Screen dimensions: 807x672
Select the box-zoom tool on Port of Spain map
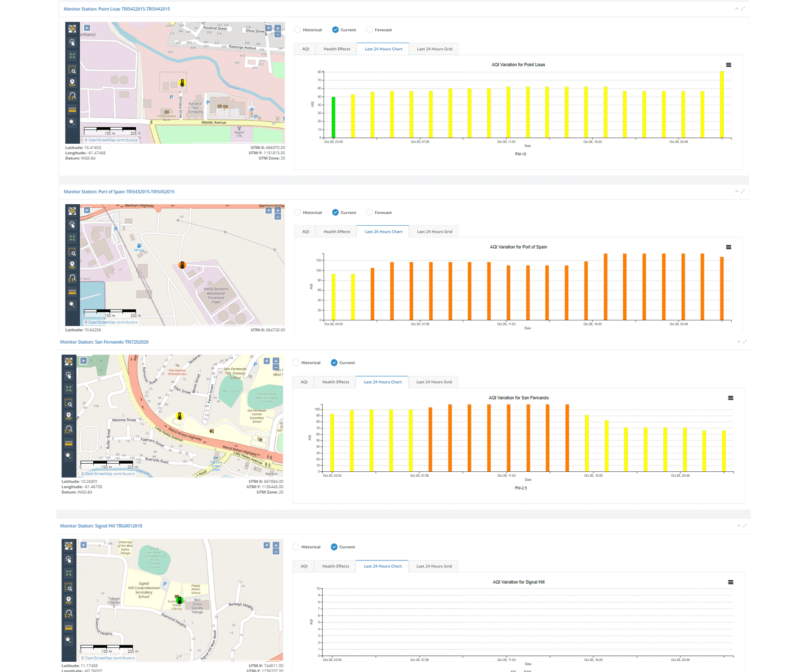coord(72,252)
